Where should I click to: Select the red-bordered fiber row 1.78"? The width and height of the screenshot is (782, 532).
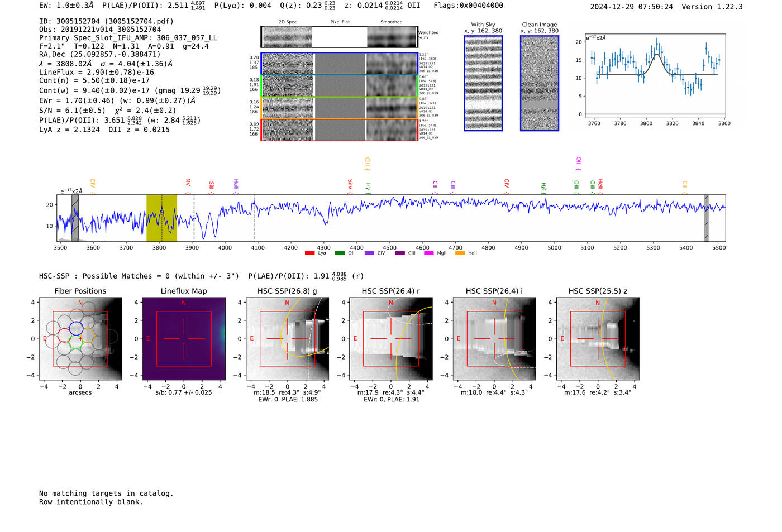(x=339, y=130)
